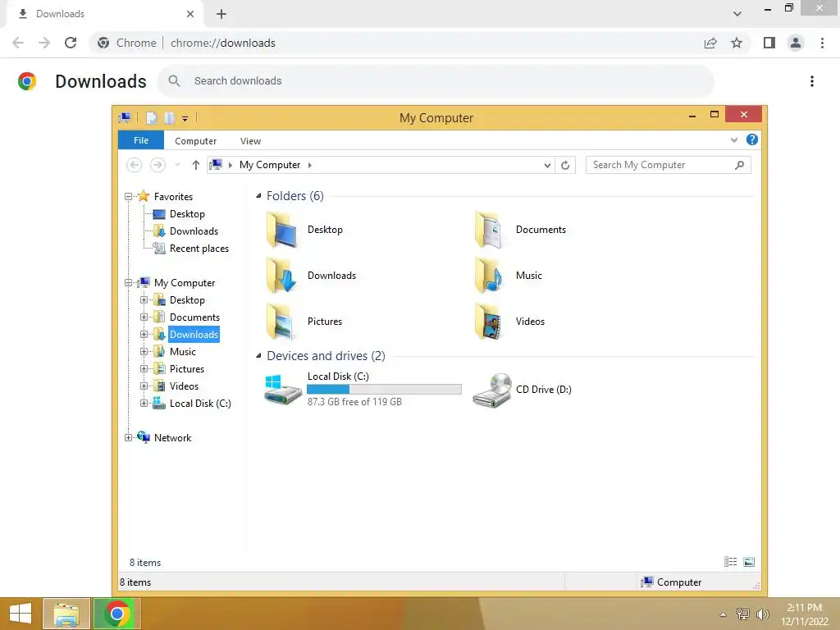Image resolution: width=840 pixels, height=630 pixels.
Task: Open the Music folder icon
Action: pos(489,276)
